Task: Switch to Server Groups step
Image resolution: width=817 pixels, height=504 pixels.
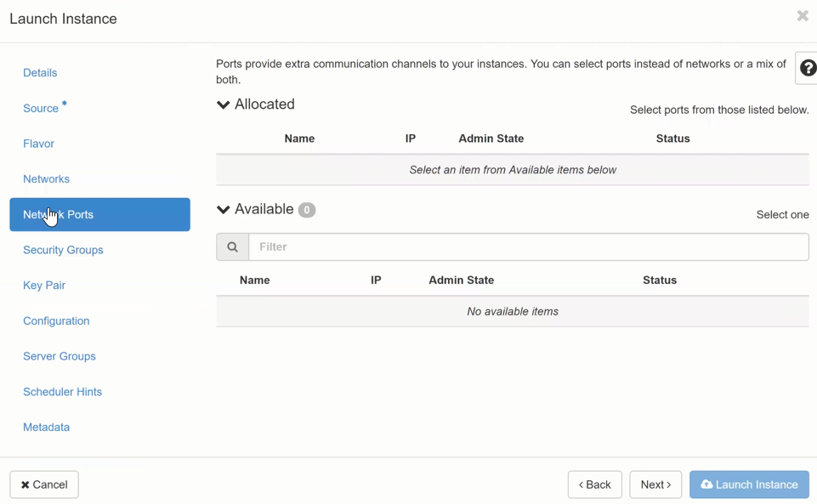Action: click(60, 356)
